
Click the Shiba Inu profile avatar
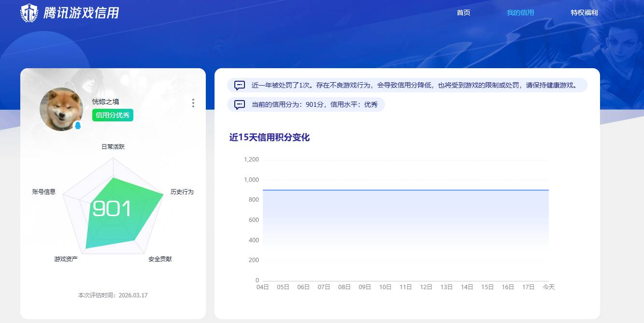pos(61,109)
